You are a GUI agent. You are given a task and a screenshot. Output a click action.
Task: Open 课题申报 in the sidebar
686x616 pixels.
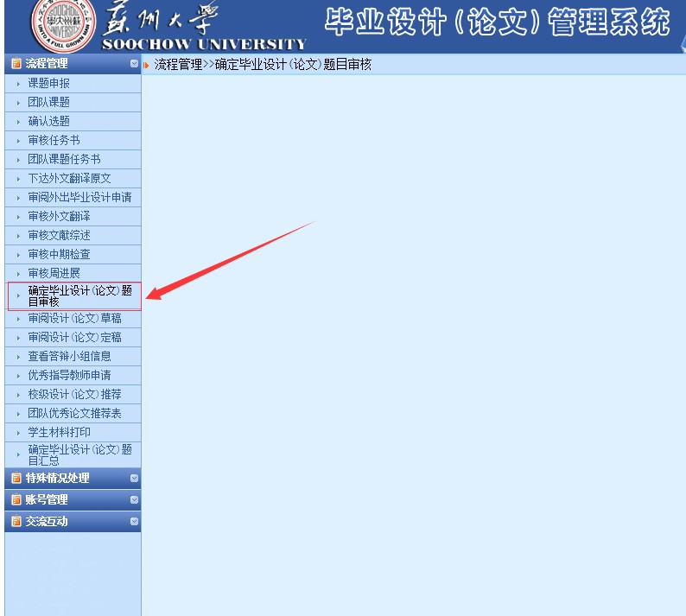pyautogui.click(x=48, y=83)
